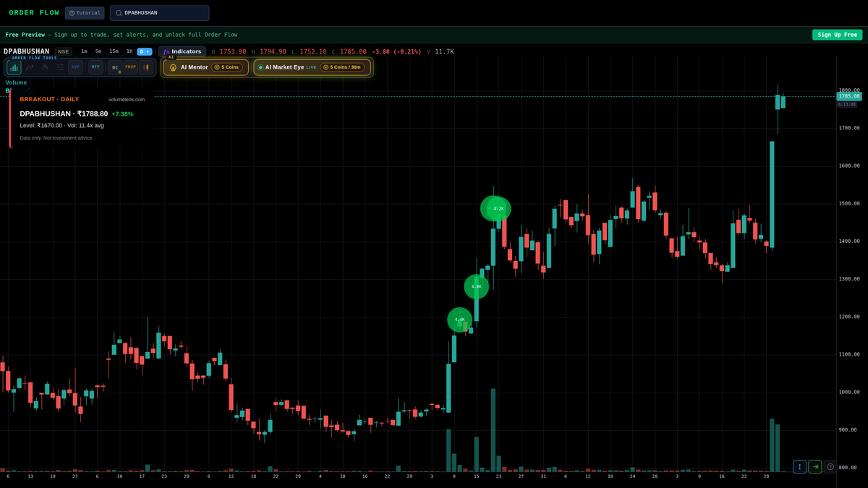868x488 pixels.
Task: Click the 5 Coins / 30m badge
Action: (x=342, y=67)
